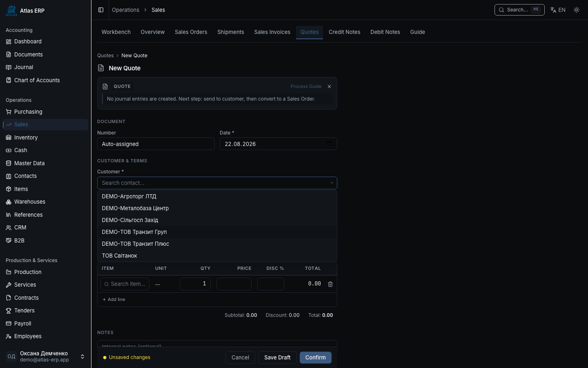Click the Atlas ERP logo

click(11, 11)
